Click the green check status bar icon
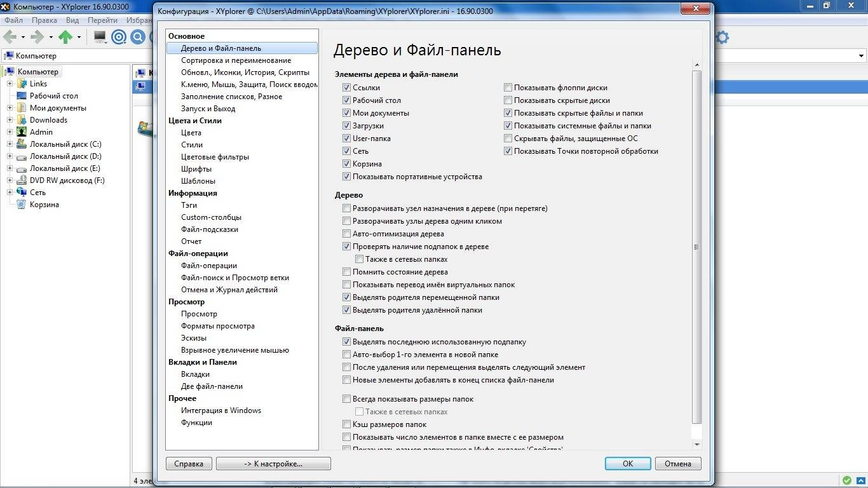Image resolution: width=868 pixels, height=488 pixels. click(846, 480)
